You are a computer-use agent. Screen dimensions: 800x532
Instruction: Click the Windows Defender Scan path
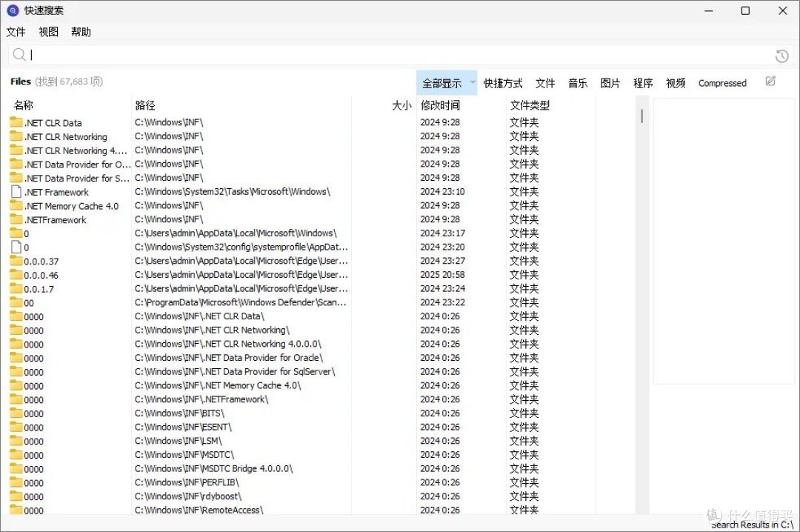(241, 302)
